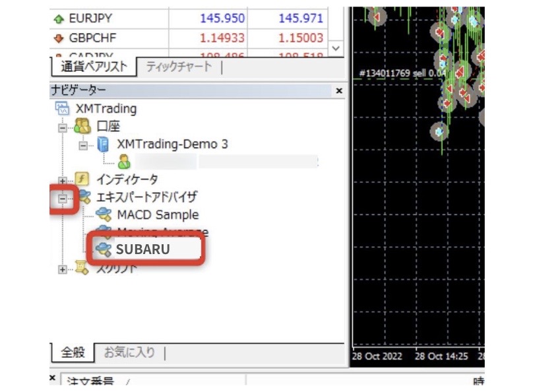Click the XMTrading root icon
Screen dimensions: 533x392
62,109
